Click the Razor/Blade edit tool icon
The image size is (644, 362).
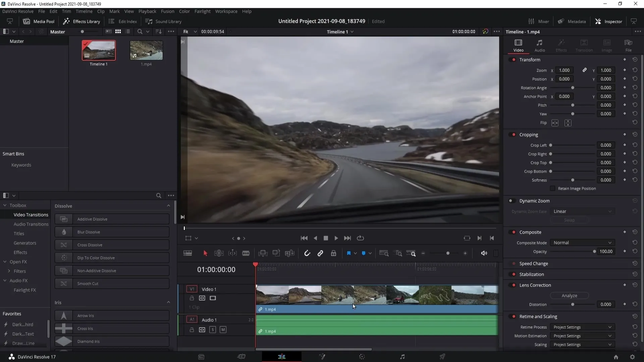[246, 253]
